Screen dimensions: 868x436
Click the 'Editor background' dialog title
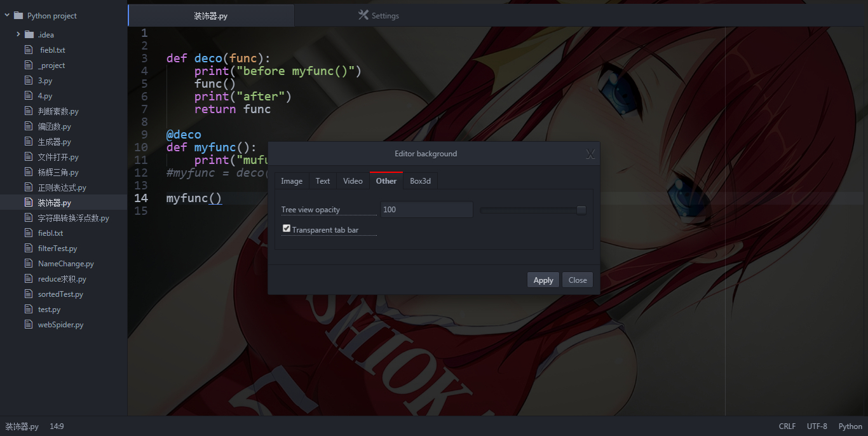[x=426, y=154]
